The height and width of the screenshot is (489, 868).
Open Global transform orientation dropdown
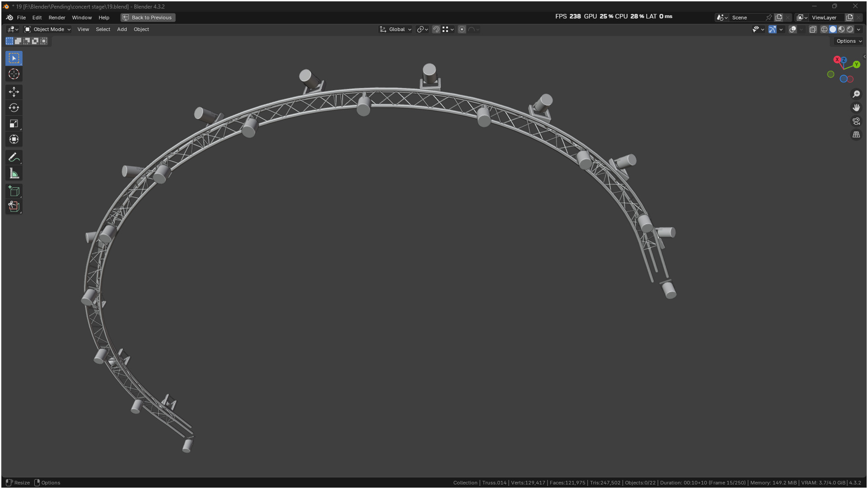pyautogui.click(x=396, y=29)
